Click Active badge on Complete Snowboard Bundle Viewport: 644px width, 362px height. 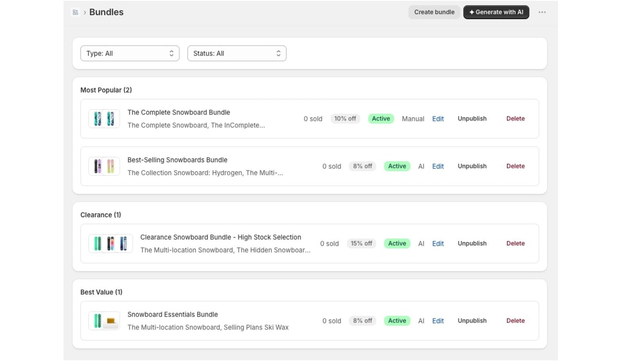coord(381,119)
